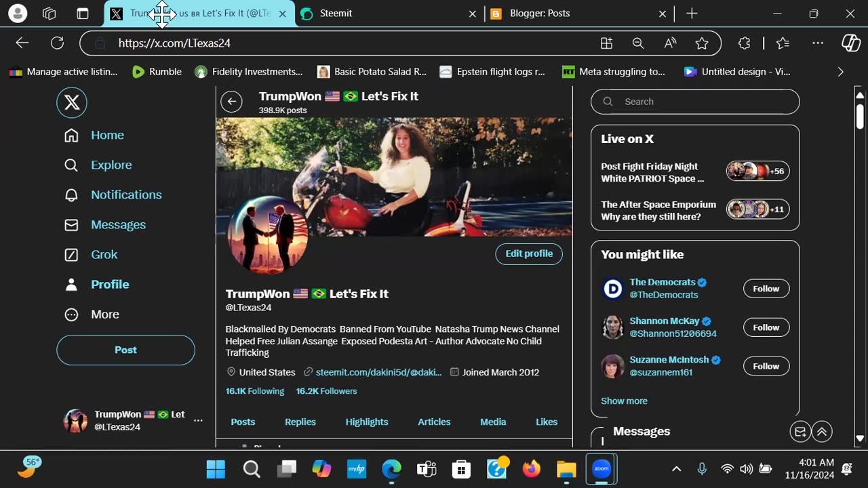Screen dimensions: 868x488
Task: Open the Rumble bookmark
Action: tap(157, 71)
